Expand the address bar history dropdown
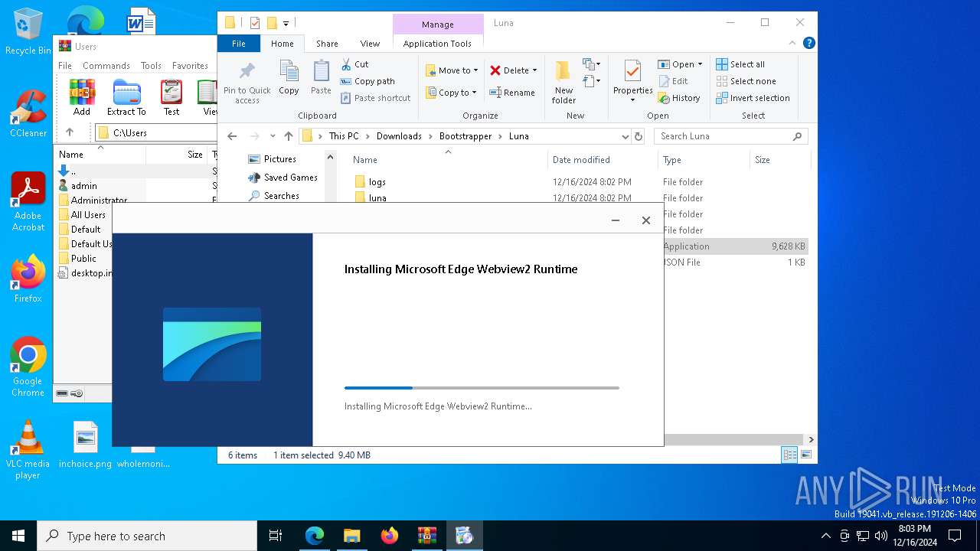 pyautogui.click(x=626, y=136)
